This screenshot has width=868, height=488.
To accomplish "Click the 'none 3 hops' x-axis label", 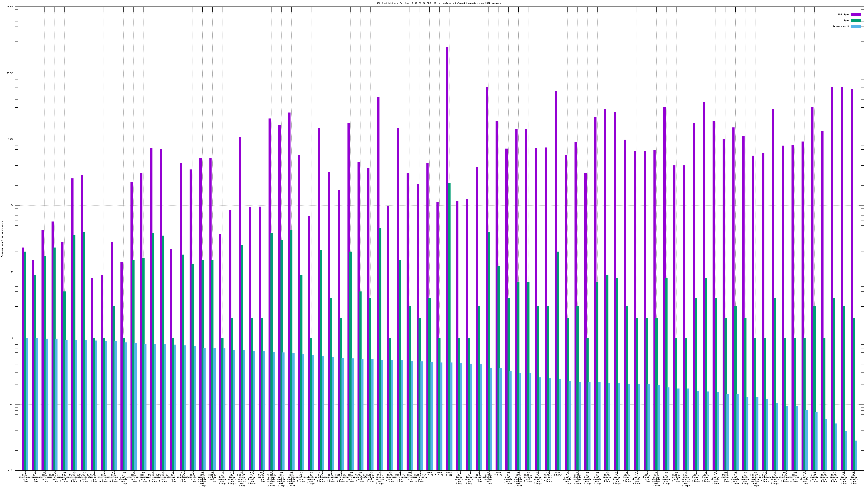I will (x=498, y=474).
